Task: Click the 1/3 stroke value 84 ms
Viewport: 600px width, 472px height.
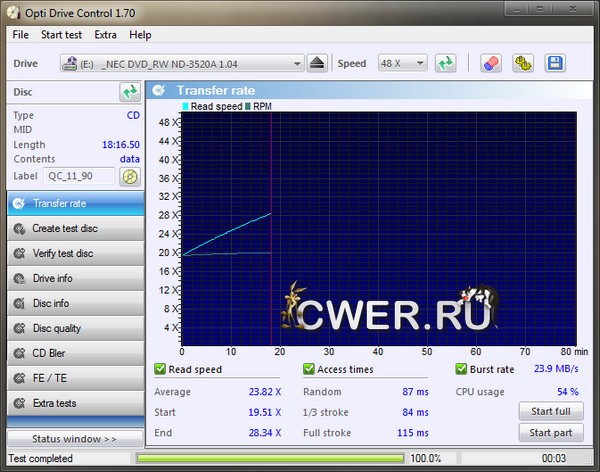Action: click(415, 412)
